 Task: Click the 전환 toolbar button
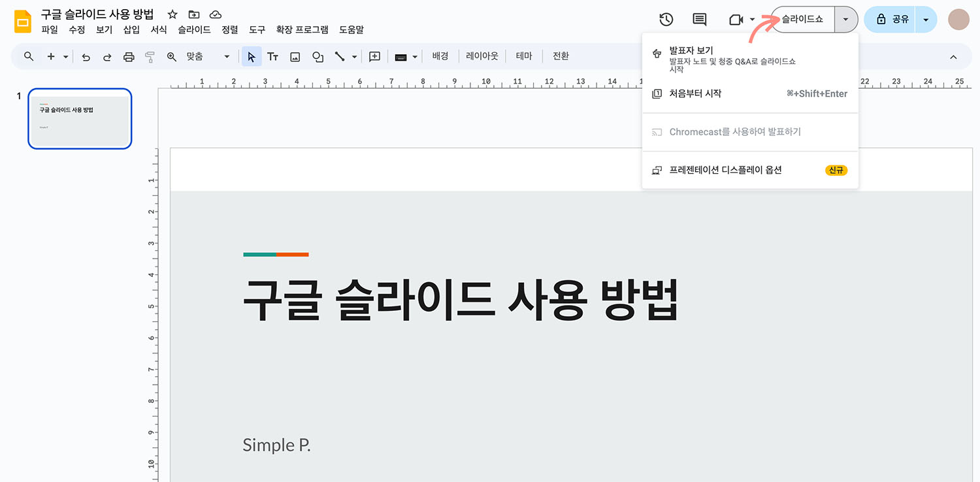[561, 56]
